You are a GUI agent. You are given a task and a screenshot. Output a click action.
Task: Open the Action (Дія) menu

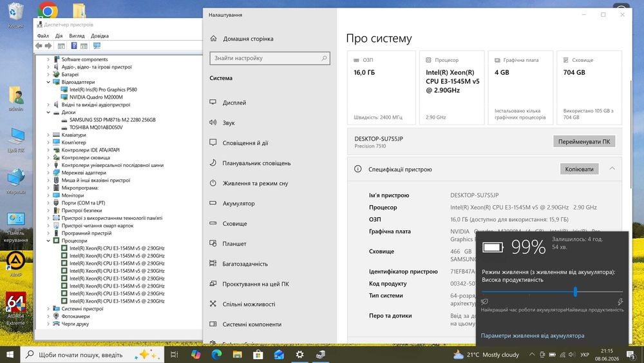coord(59,35)
